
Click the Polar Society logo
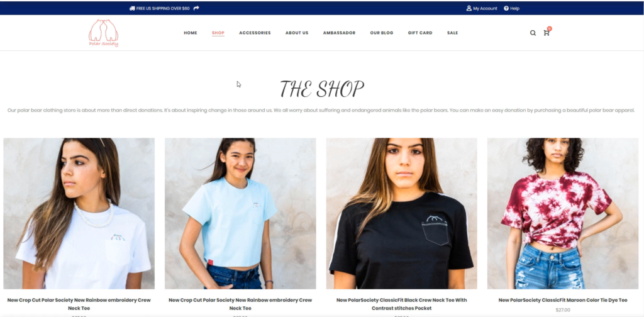(104, 33)
